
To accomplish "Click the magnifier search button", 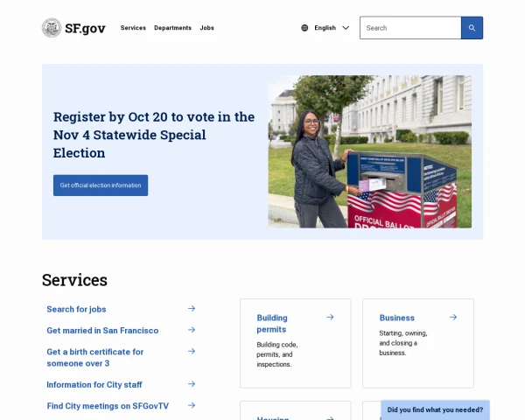I will tap(472, 28).
